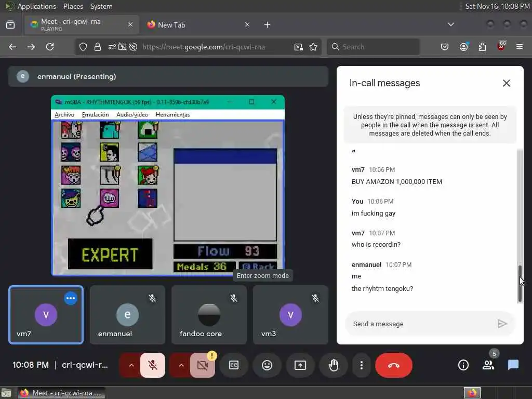Open the Firefox account icon
This screenshot has width=532, height=399.
click(x=464, y=47)
